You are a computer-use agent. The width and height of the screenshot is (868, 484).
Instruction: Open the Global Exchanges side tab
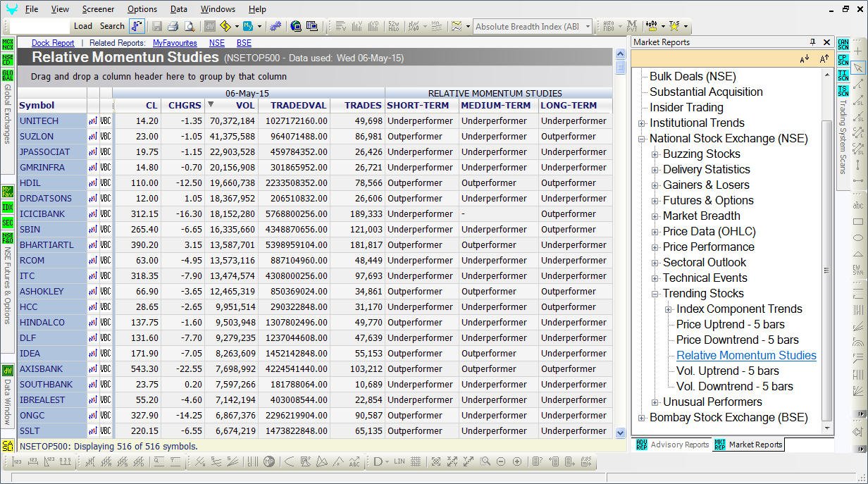click(8, 114)
